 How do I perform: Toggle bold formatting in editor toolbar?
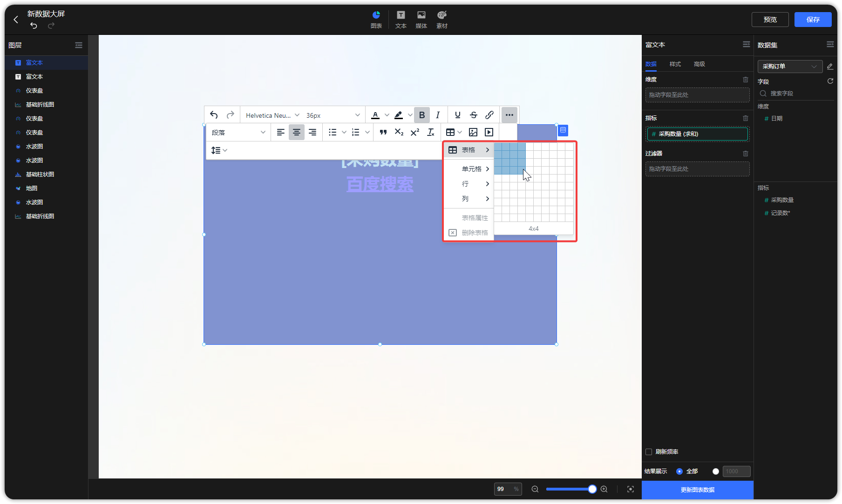click(x=422, y=115)
